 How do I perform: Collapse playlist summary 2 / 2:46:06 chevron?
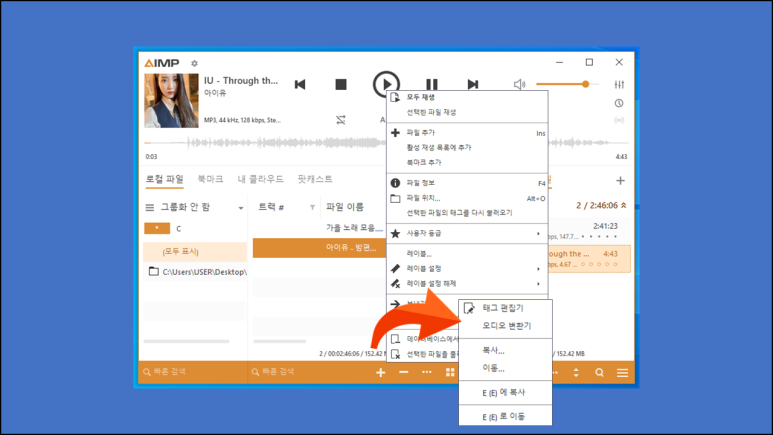[624, 205]
